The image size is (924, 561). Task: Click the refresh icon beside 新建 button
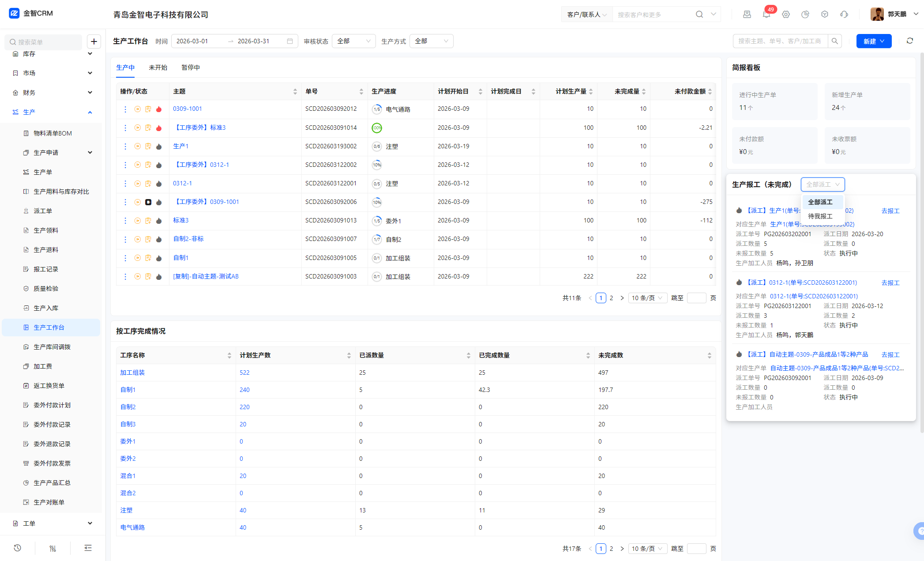[910, 41]
